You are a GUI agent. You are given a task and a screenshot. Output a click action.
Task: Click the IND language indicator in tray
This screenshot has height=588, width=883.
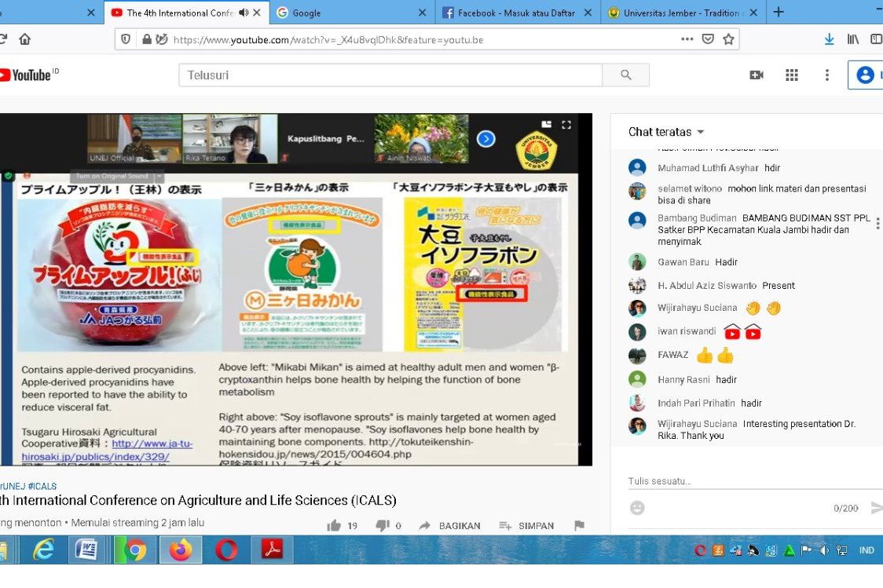click(x=866, y=550)
